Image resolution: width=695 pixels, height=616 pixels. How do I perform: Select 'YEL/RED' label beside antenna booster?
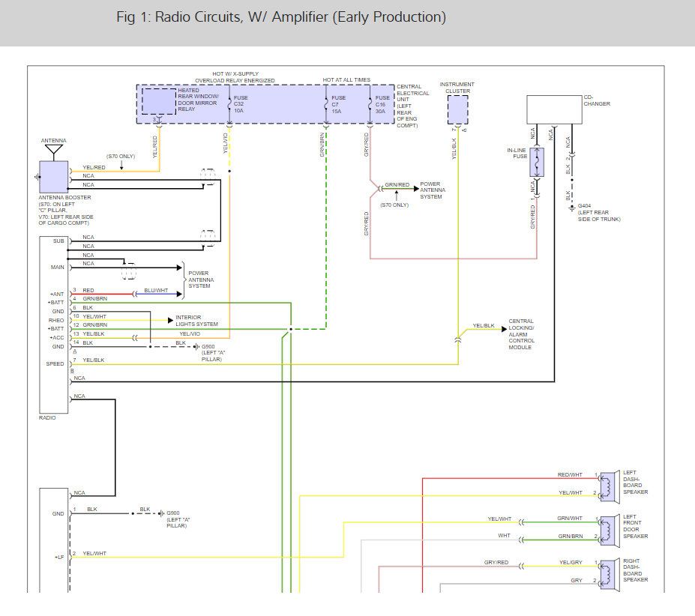click(x=94, y=168)
